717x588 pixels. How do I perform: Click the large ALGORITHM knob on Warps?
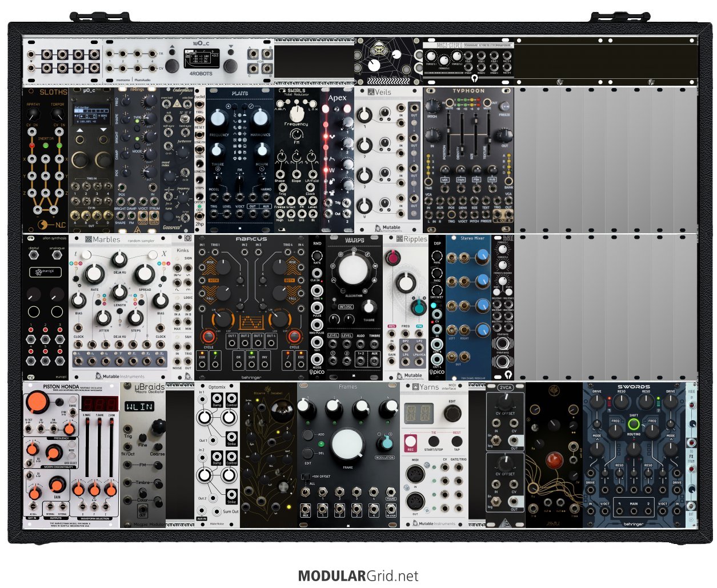click(x=354, y=270)
